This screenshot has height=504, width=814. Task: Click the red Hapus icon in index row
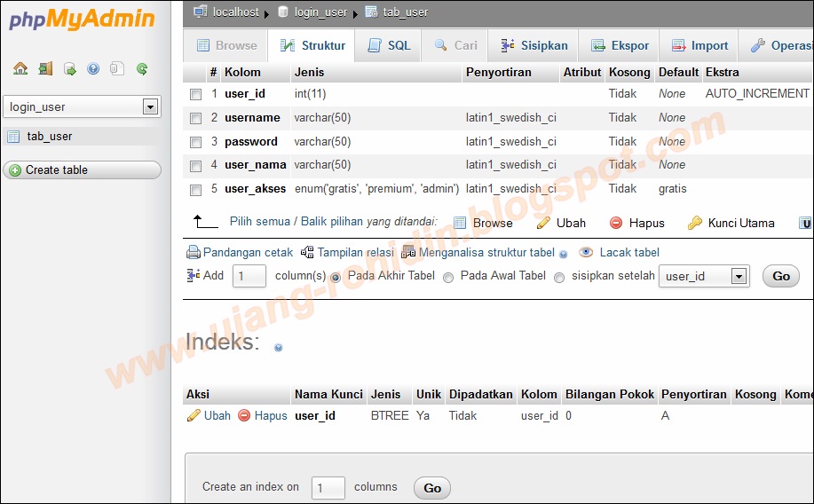point(244,415)
